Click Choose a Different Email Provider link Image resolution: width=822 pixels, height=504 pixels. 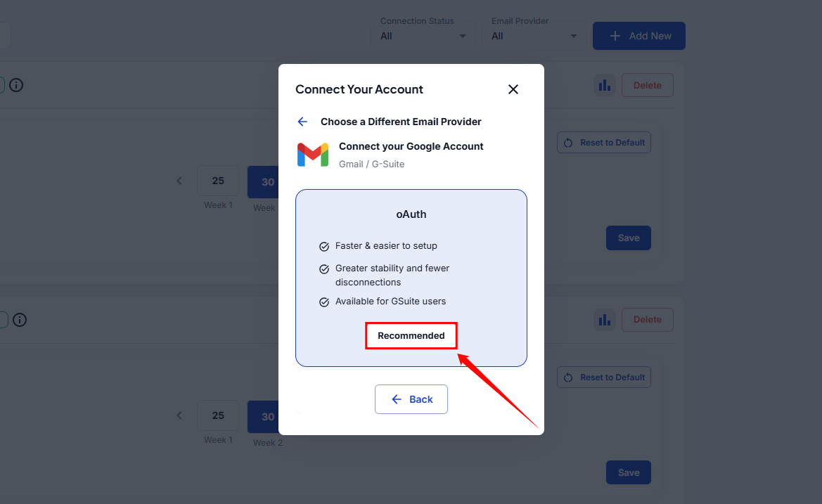point(401,122)
